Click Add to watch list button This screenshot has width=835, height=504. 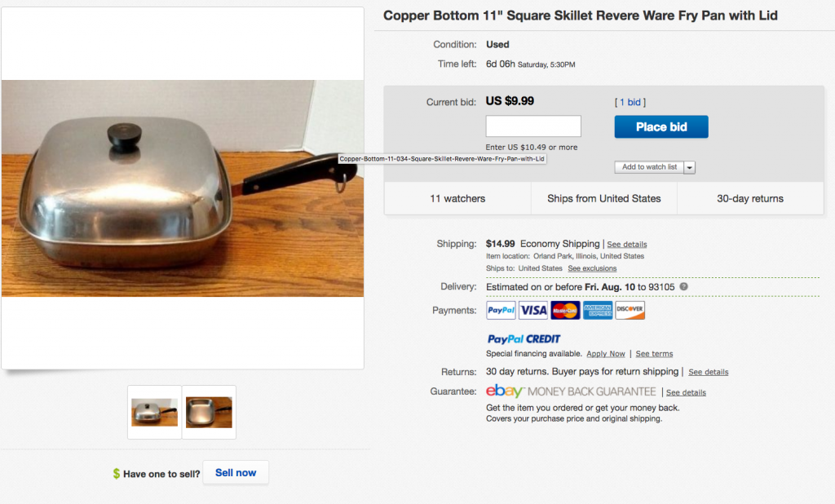[649, 167]
